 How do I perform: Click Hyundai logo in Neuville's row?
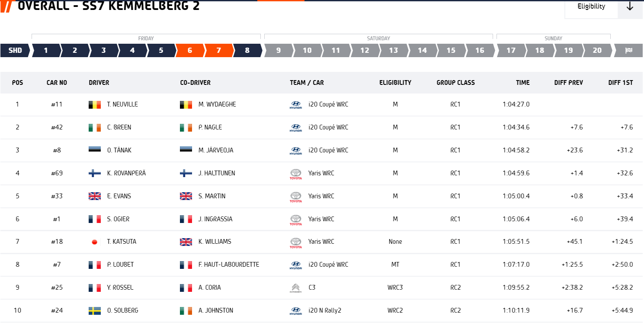point(296,104)
